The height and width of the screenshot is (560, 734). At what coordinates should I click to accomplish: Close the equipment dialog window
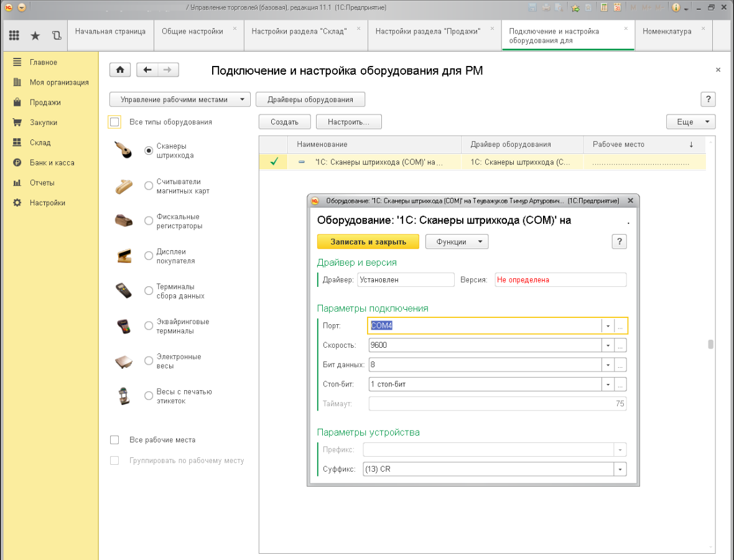tap(631, 200)
